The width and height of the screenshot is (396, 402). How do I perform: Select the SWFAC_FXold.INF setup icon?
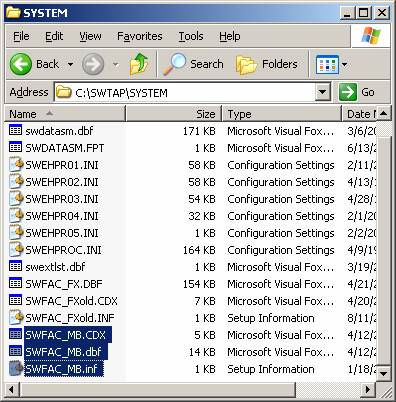pyautogui.click(x=16, y=318)
